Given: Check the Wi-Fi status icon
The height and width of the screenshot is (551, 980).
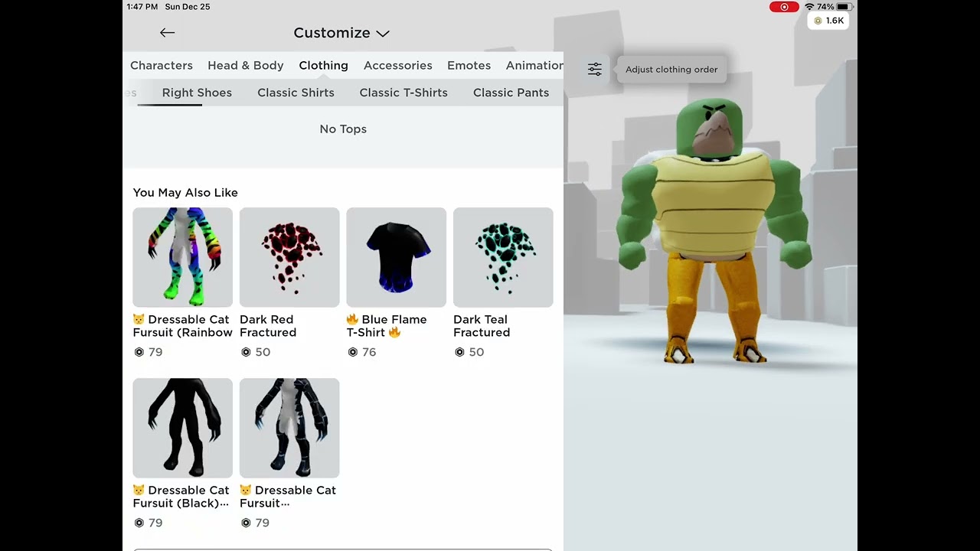Looking at the screenshot, I should pos(809,7).
